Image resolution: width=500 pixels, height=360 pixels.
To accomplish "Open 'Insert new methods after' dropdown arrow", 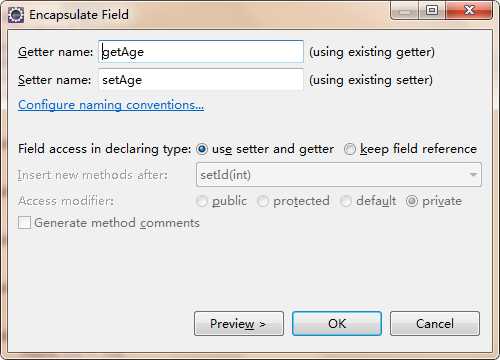I will [473, 175].
